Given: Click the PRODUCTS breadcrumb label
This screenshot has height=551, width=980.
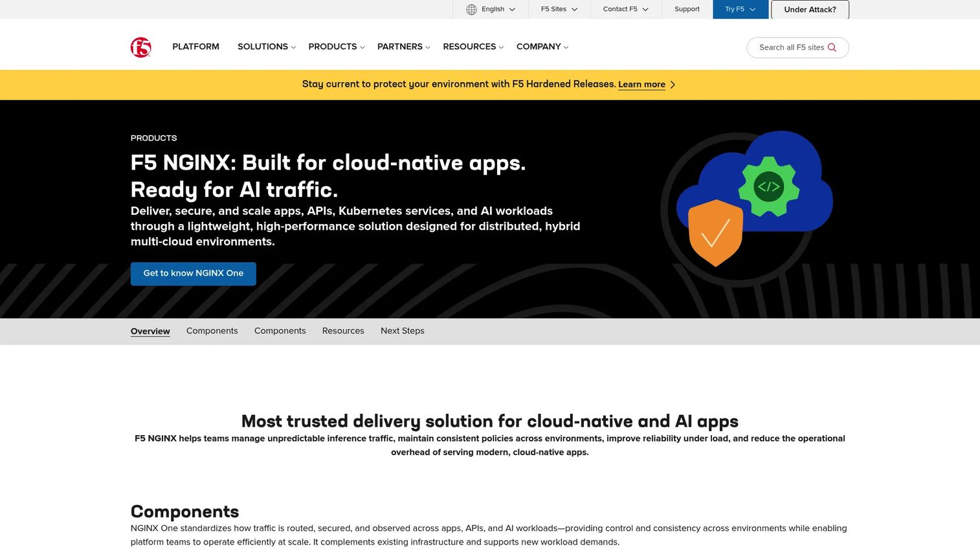Looking at the screenshot, I should 154,138.
